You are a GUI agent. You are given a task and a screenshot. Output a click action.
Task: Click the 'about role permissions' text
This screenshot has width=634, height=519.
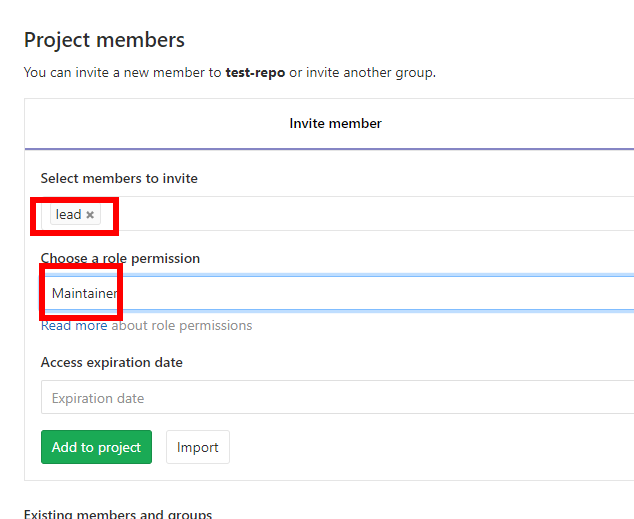(x=182, y=325)
